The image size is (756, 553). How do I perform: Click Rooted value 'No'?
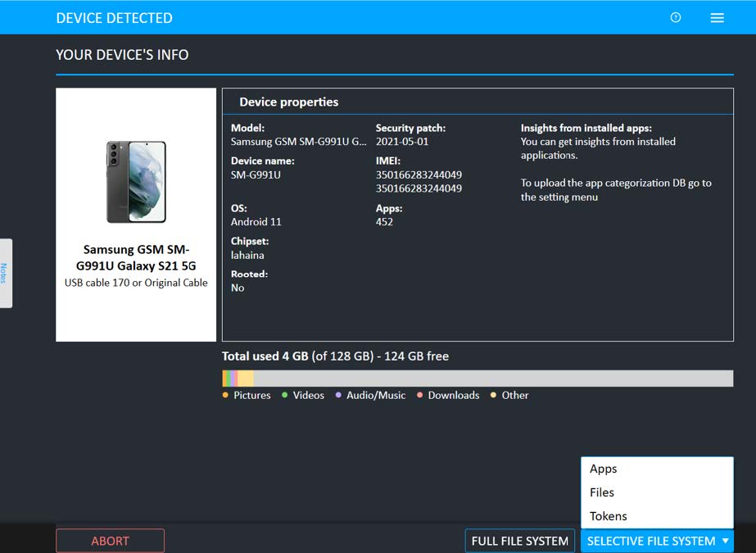click(x=238, y=288)
